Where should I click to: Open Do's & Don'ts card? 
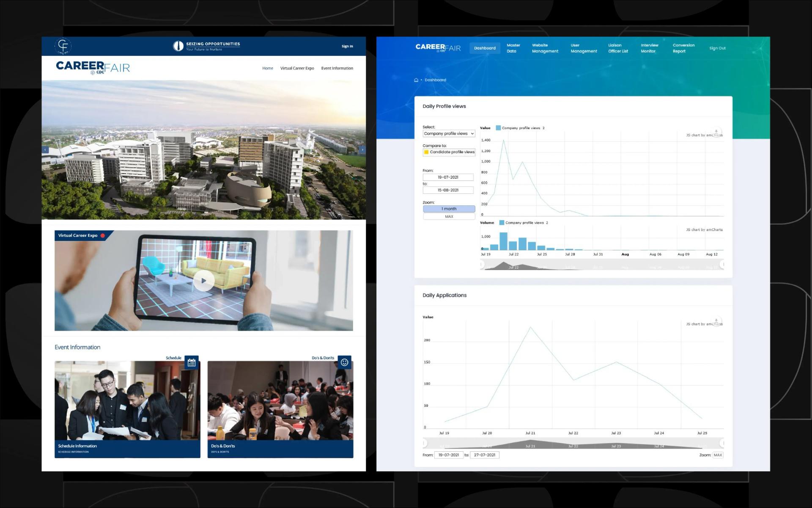[280, 409]
